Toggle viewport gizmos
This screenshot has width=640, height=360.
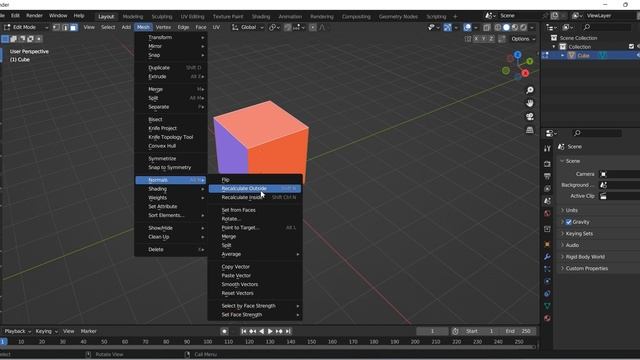448,27
